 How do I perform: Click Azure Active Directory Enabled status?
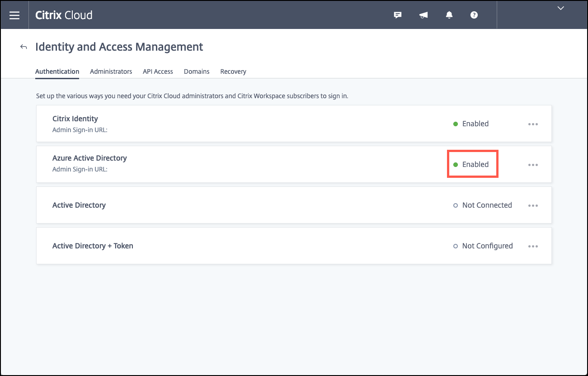(x=472, y=164)
